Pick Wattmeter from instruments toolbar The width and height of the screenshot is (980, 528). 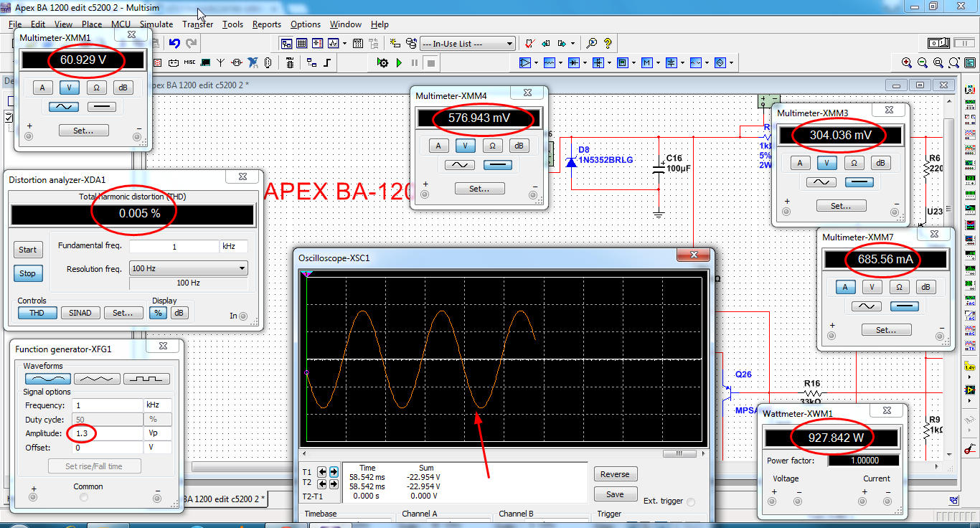pyautogui.click(x=970, y=119)
